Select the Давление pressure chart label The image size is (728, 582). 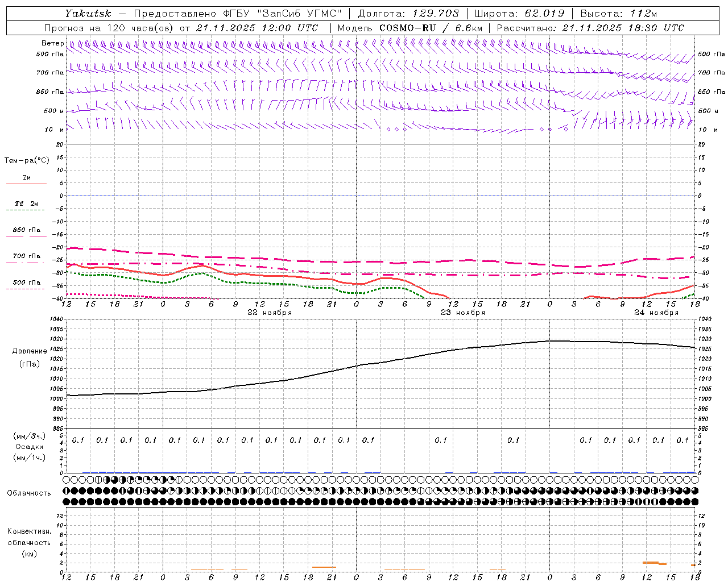click(x=30, y=351)
